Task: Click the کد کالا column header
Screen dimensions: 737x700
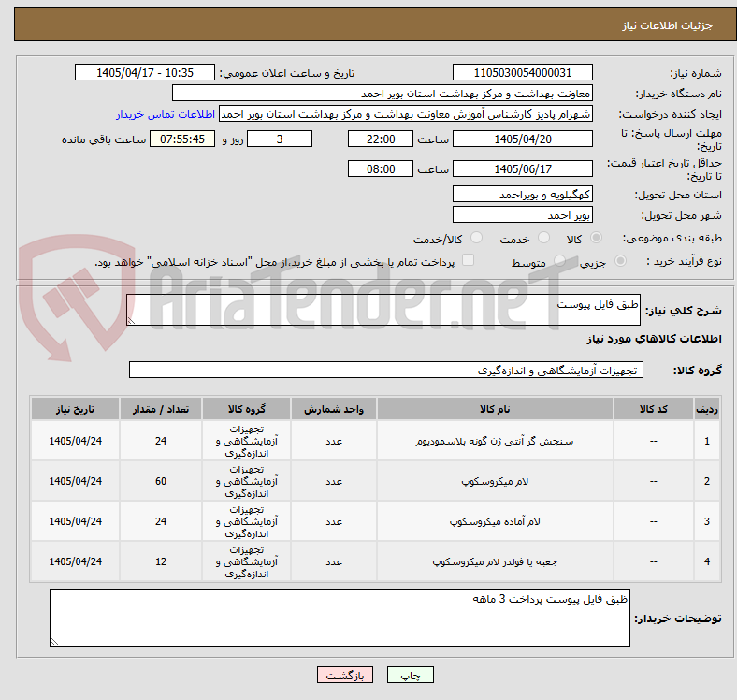Action: 654,409
